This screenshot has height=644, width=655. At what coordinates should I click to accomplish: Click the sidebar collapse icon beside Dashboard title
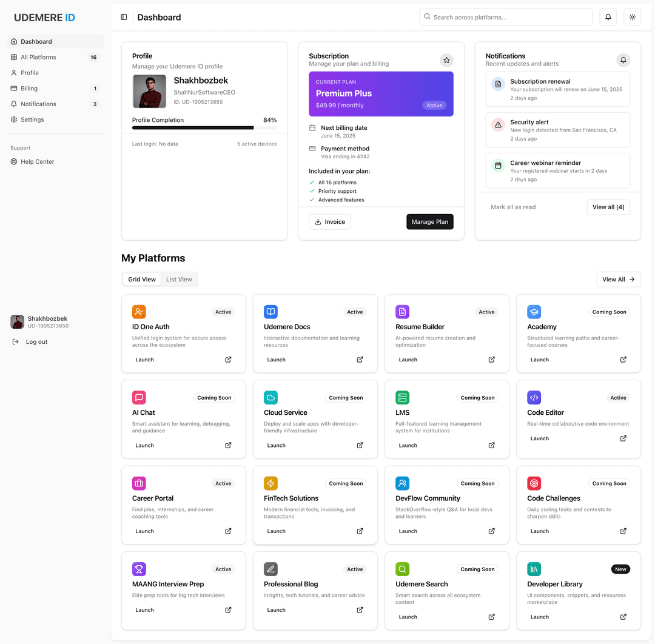click(x=124, y=17)
